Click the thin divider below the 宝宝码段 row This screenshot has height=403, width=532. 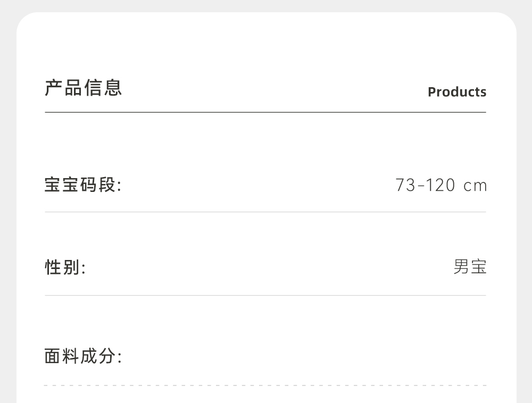click(265, 212)
